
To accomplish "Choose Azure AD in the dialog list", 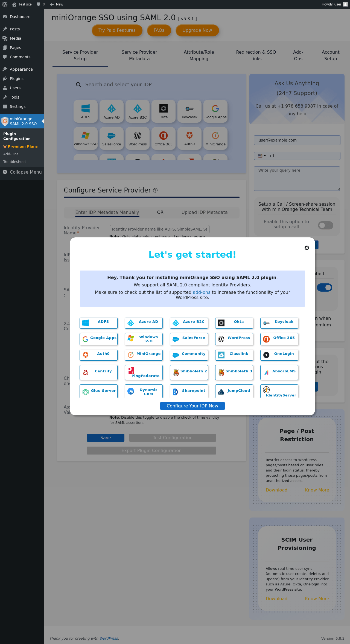I will click(144, 323).
